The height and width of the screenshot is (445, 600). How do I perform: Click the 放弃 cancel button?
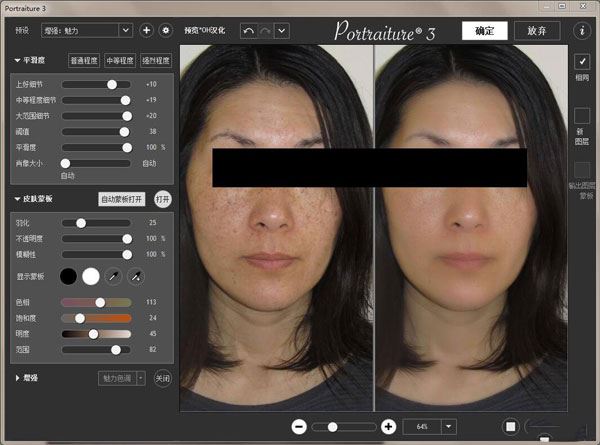(x=536, y=30)
